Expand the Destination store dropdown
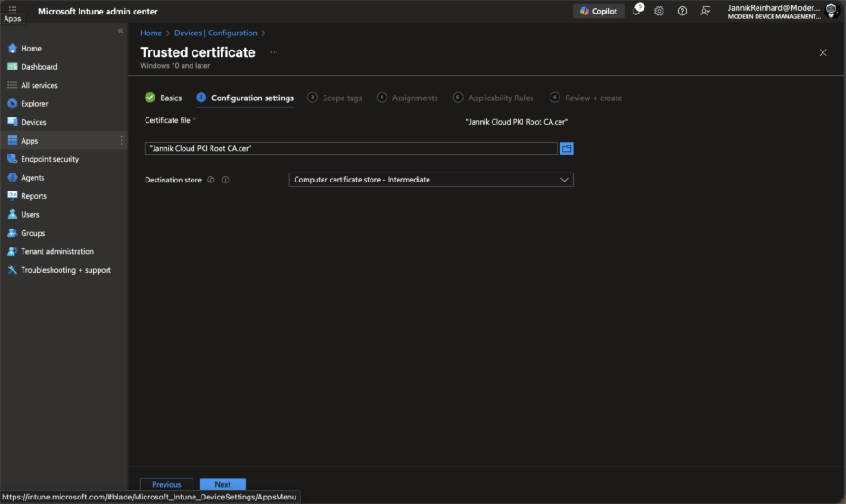846x504 pixels. point(431,180)
